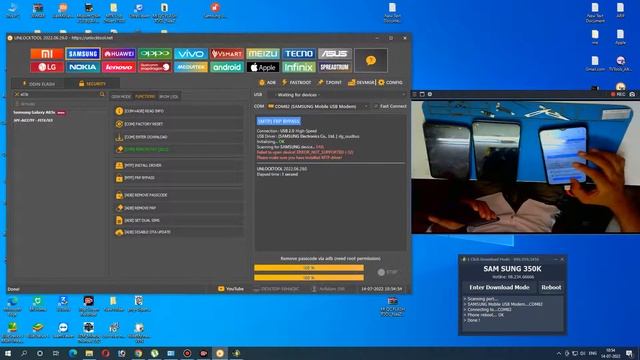The height and width of the screenshot is (360, 640).
Task: Switch to the ODIN FLASH tab
Action: (38, 84)
